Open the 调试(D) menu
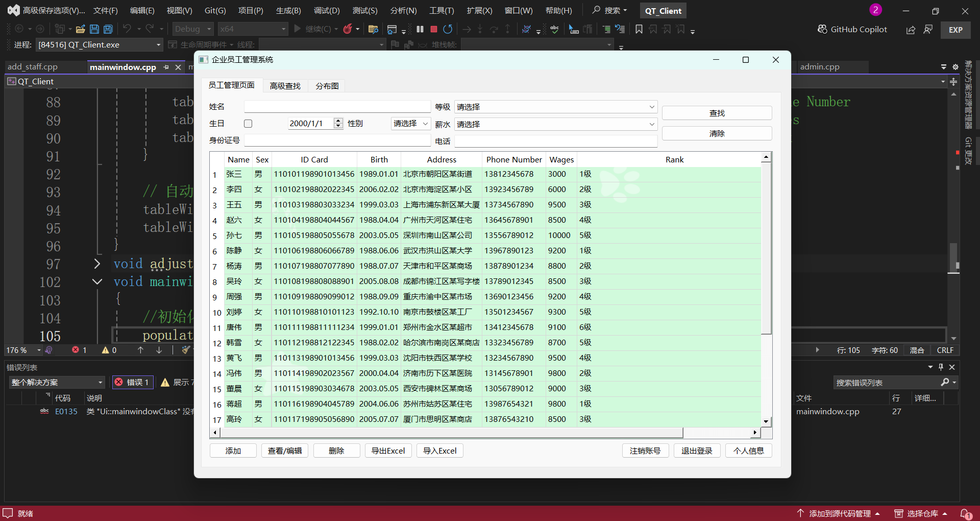980x521 pixels. point(326,10)
